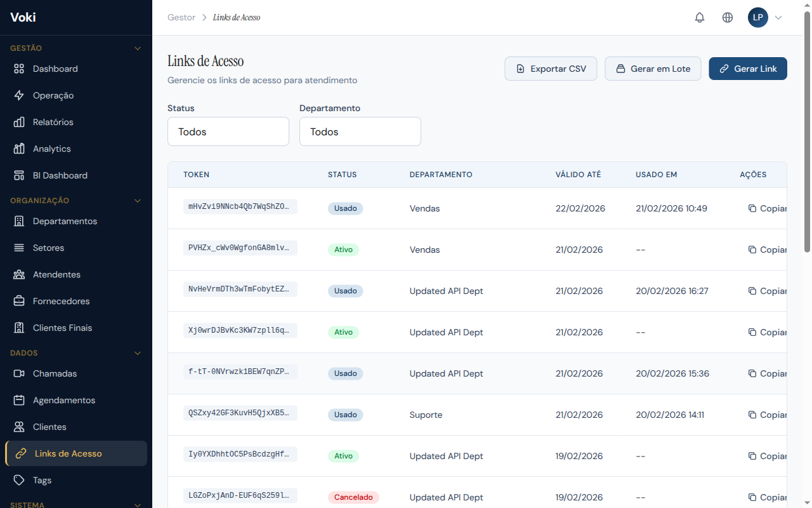The height and width of the screenshot is (508, 812).
Task: Click the LP user avatar
Action: click(758, 17)
